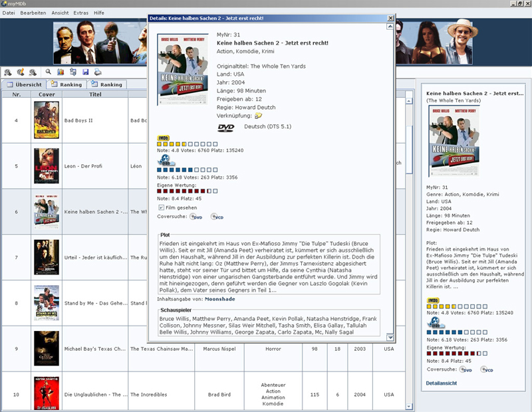Click the movie table scrollbar down arrow
This screenshot has width=532, height=412.
pos(409,406)
